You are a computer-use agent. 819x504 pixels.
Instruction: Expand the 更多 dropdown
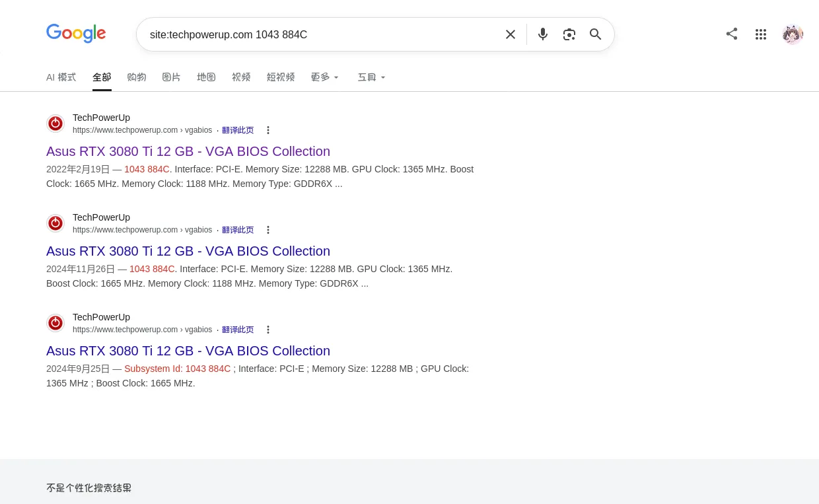coord(325,77)
